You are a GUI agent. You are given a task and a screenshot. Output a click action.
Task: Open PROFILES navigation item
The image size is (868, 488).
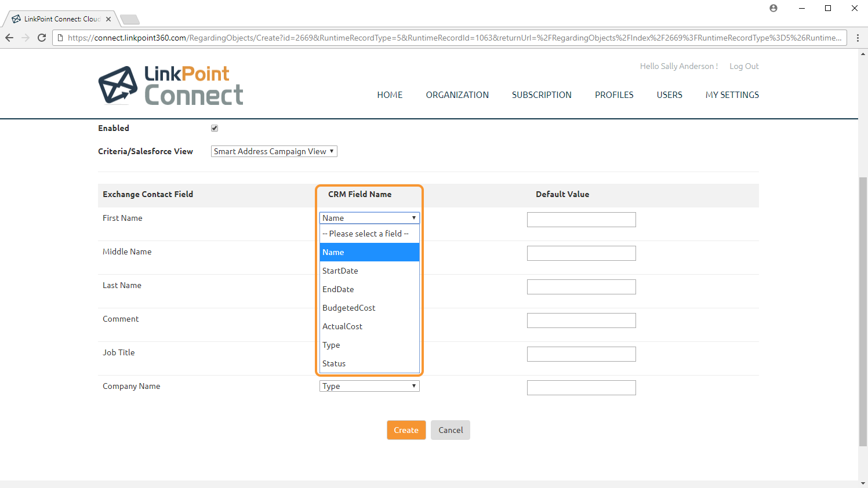[x=614, y=95]
